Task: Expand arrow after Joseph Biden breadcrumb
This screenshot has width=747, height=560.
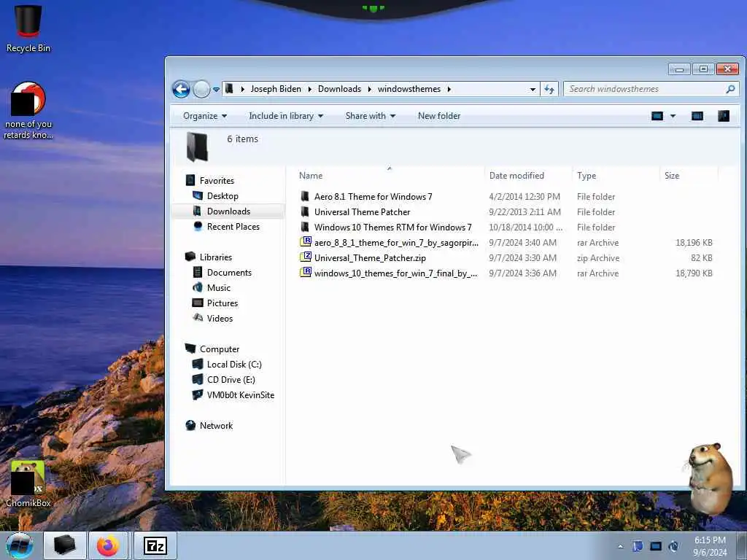Action: tap(309, 89)
